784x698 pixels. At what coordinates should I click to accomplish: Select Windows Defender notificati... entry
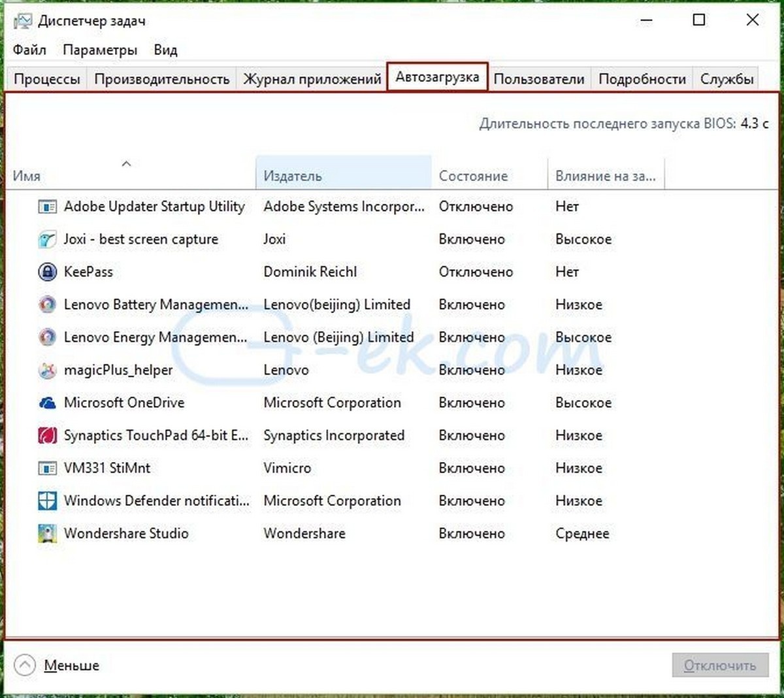coord(157,501)
